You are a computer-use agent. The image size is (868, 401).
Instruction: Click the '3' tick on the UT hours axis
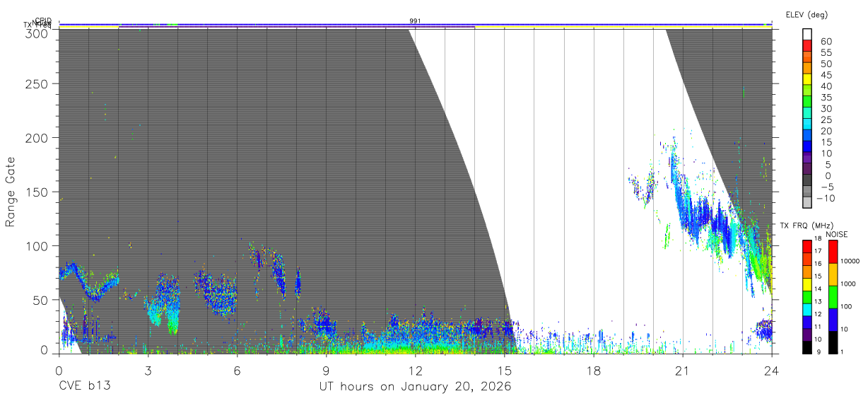(x=148, y=370)
